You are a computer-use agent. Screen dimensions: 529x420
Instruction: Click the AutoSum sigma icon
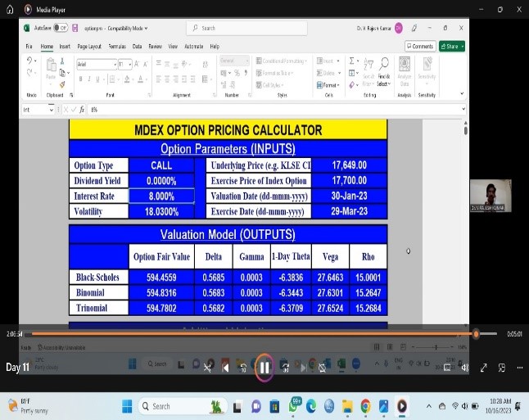(351, 61)
